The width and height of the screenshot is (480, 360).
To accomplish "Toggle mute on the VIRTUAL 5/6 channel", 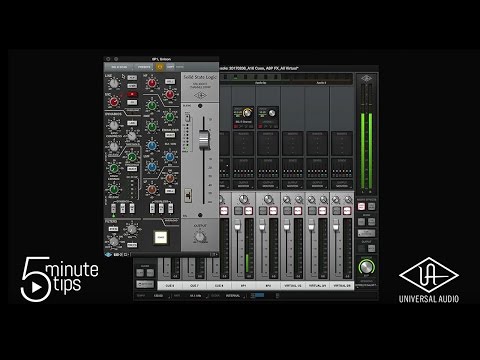I will click(347, 211).
